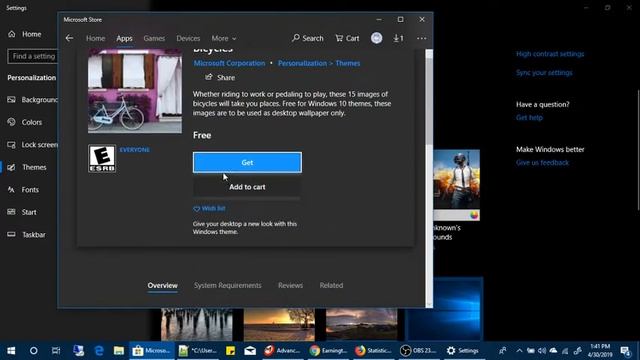Show the Related tab

pyautogui.click(x=331, y=285)
